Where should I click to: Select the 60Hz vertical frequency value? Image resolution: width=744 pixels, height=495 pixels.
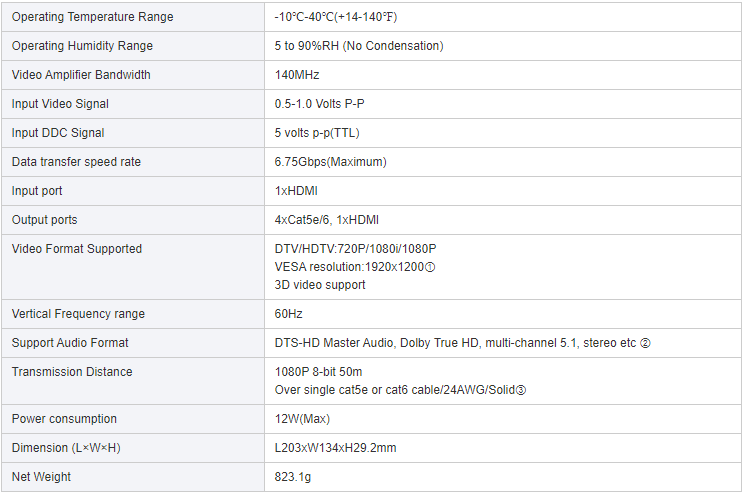pyautogui.click(x=288, y=314)
